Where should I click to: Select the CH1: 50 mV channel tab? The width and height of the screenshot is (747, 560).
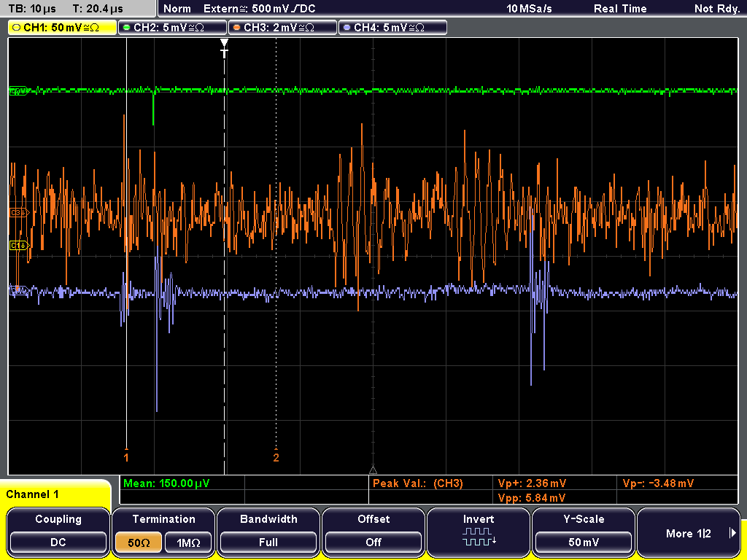coord(63,28)
